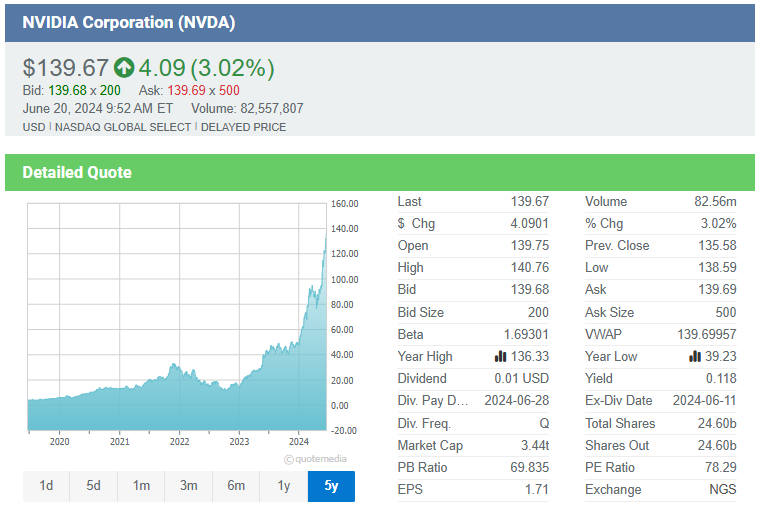Screen dimensions: 761x517
Task: Select the 5d chart range
Action: tap(93, 486)
